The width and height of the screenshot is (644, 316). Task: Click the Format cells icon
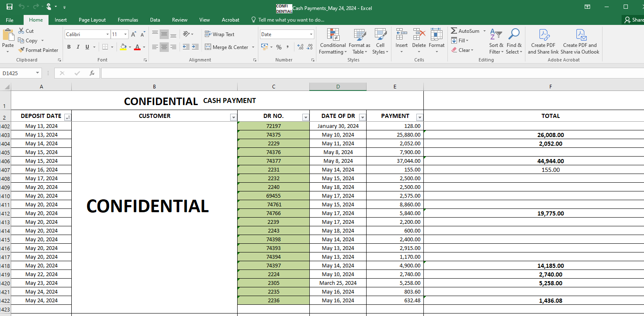[x=437, y=35]
